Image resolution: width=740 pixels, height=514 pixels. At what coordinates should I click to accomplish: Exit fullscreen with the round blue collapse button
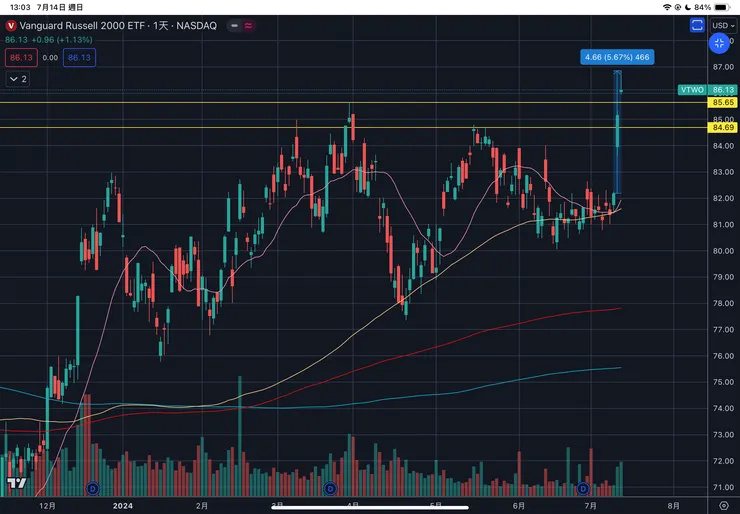click(x=719, y=43)
